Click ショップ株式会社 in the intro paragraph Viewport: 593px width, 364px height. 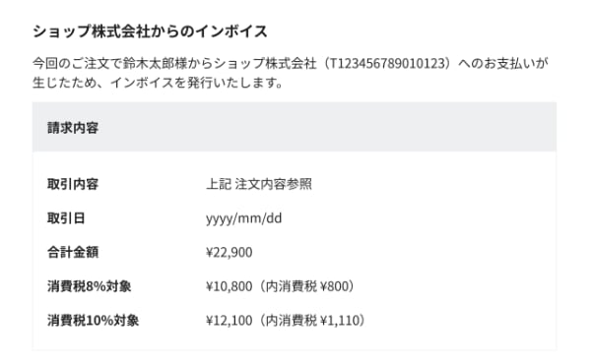coord(265,63)
